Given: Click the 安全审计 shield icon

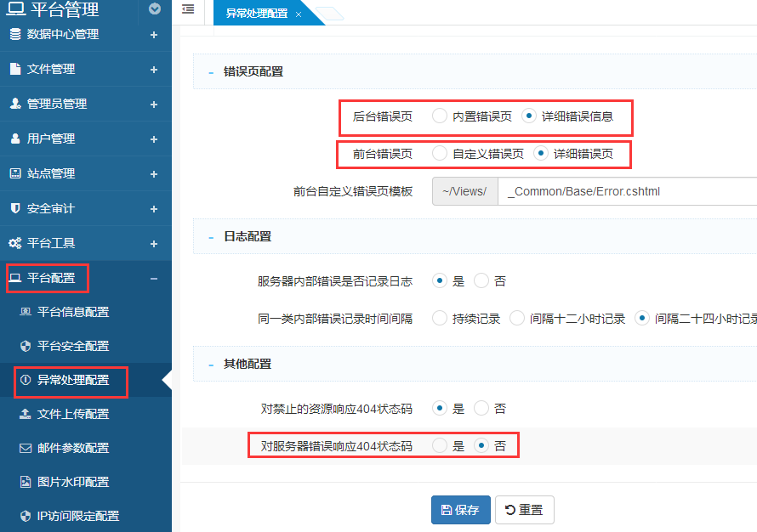Looking at the screenshot, I should pyautogui.click(x=14, y=208).
